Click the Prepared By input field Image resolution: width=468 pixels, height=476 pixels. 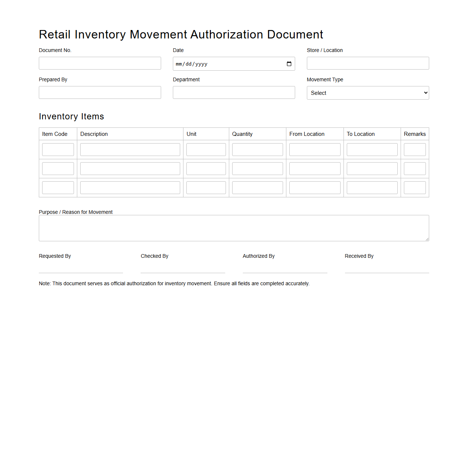pyautogui.click(x=100, y=92)
